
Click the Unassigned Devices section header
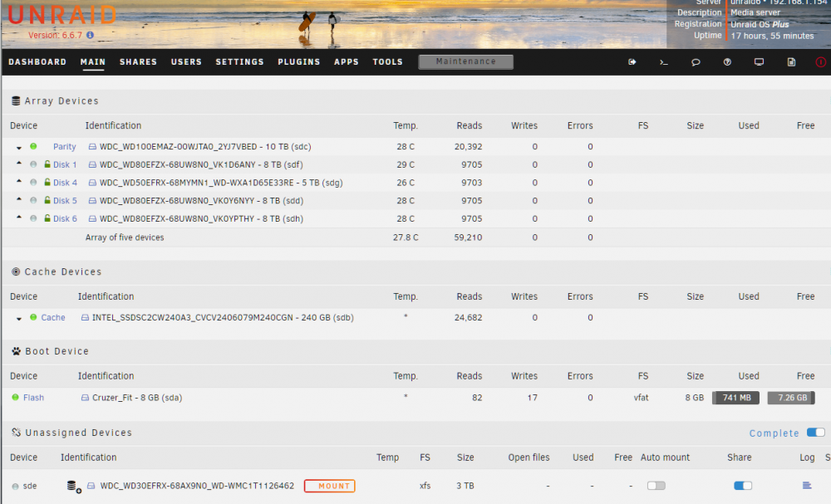[78, 433]
